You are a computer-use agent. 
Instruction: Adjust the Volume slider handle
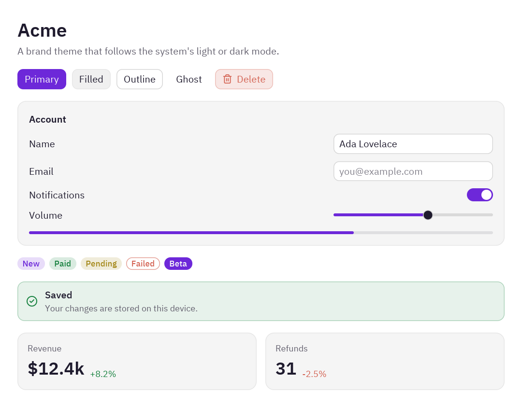click(428, 215)
